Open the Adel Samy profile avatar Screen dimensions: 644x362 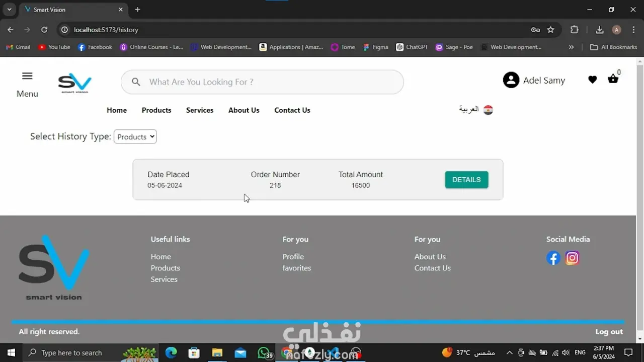[511, 80]
